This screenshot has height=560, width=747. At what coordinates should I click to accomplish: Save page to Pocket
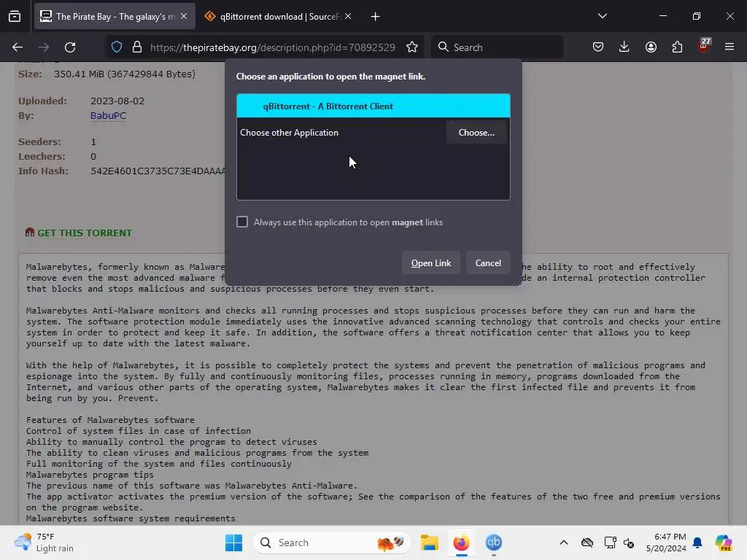[x=598, y=47]
